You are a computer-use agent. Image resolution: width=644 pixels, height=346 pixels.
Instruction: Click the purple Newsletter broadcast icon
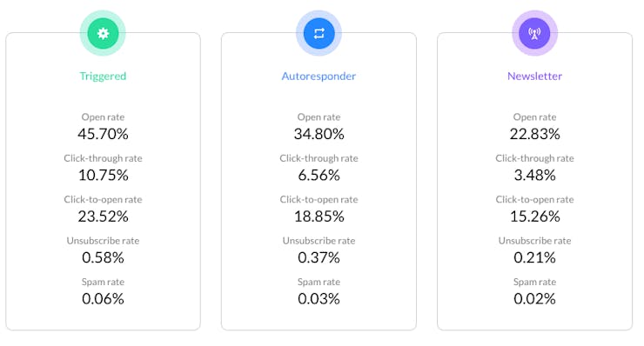[x=534, y=33]
